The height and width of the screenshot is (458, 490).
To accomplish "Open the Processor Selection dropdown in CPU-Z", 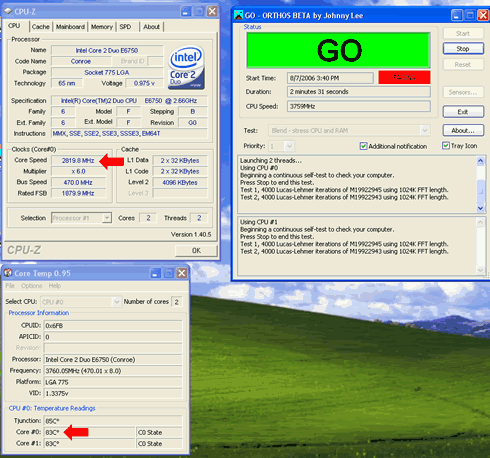I will point(107,218).
